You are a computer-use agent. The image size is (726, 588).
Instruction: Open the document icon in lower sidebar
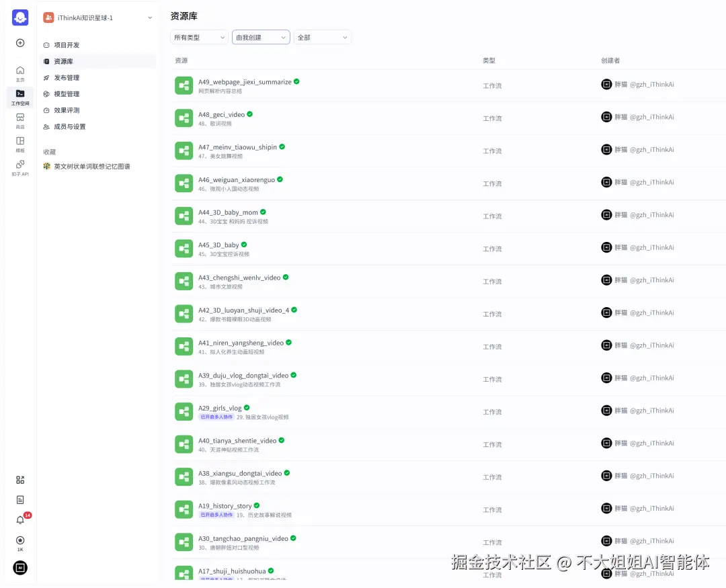pos(20,499)
